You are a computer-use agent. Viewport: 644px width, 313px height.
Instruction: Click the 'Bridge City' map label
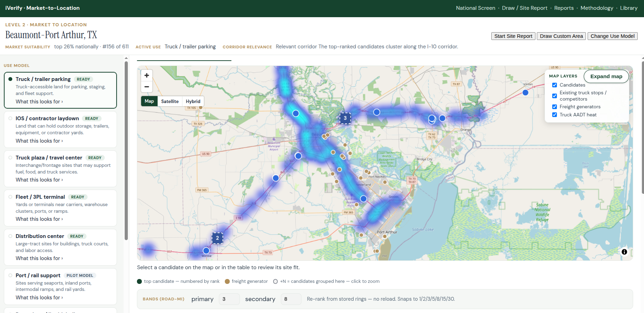[x=424, y=159]
